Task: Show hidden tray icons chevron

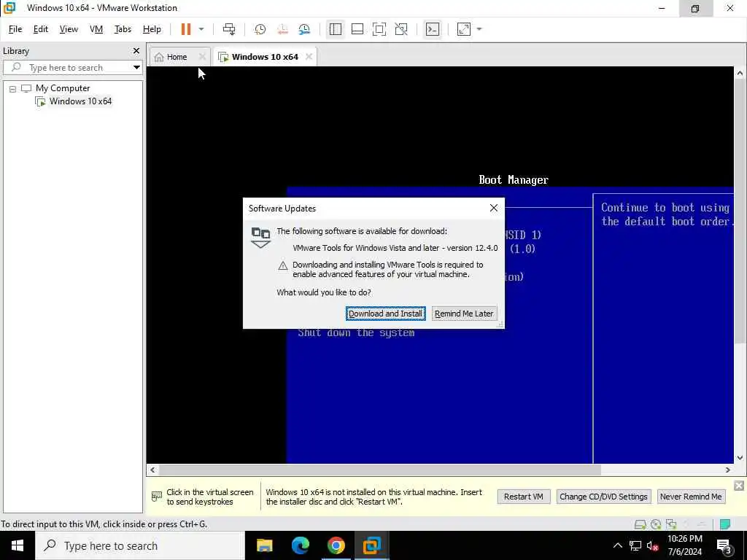Action: 617,545
